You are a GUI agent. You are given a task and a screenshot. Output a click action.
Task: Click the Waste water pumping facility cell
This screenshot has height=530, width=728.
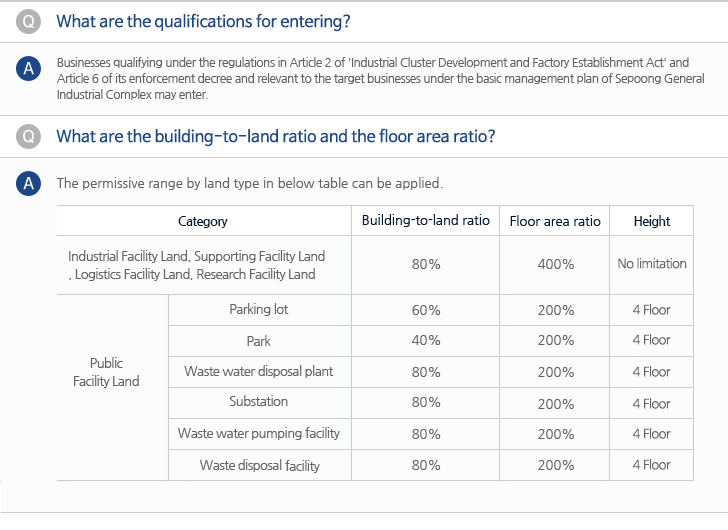[x=259, y=433]
